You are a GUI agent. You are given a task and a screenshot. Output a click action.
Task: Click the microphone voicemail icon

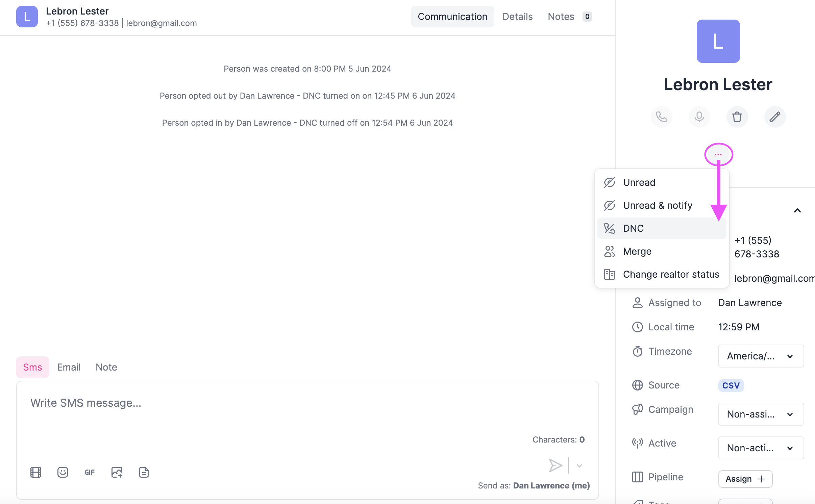[699, 117]
